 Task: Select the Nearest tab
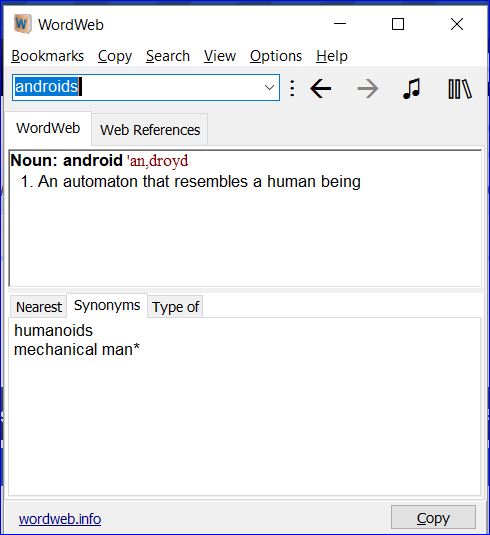click(x=39, y=307)
